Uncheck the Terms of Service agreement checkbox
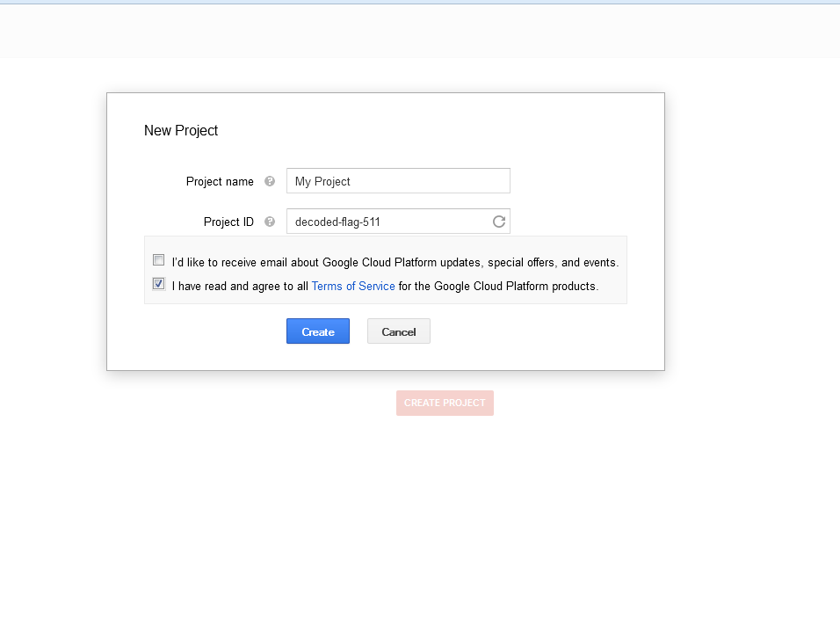The height and width of the screenshot is (633, 840). pos(158,284)
